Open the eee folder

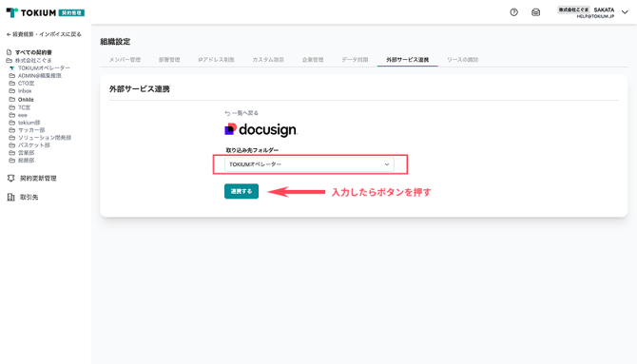(x=23, y=115)
